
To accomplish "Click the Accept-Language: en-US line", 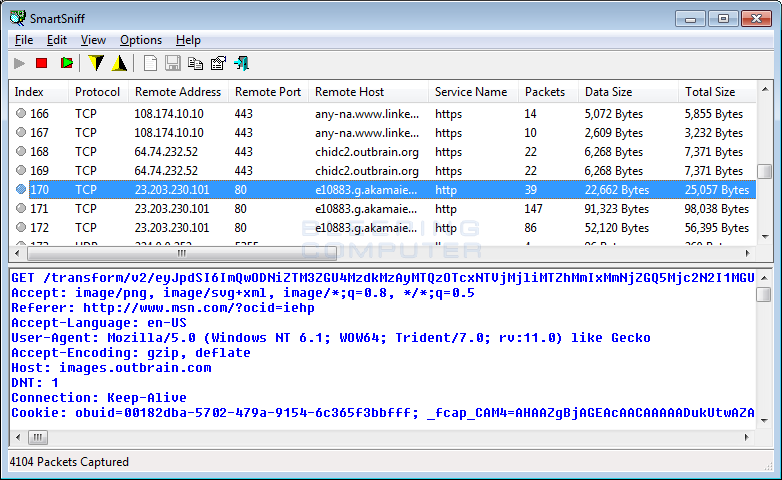I will (x=99, y=323).
